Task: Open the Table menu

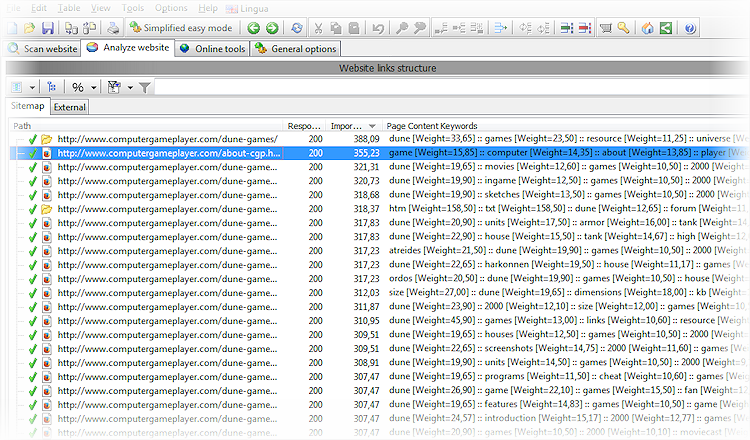Action: click(69, 8)
